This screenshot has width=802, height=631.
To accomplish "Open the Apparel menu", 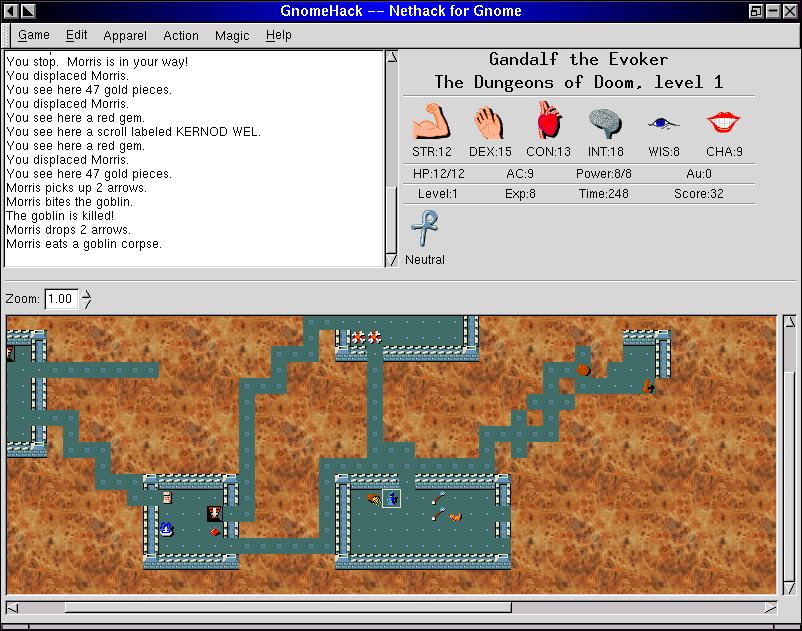I will [125, 35].
